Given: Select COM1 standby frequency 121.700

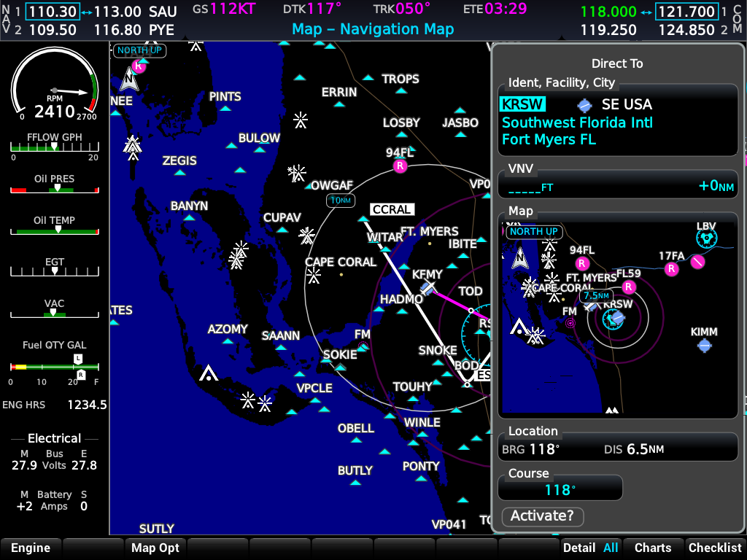Looking at the screenshot, I should [686, 12].
